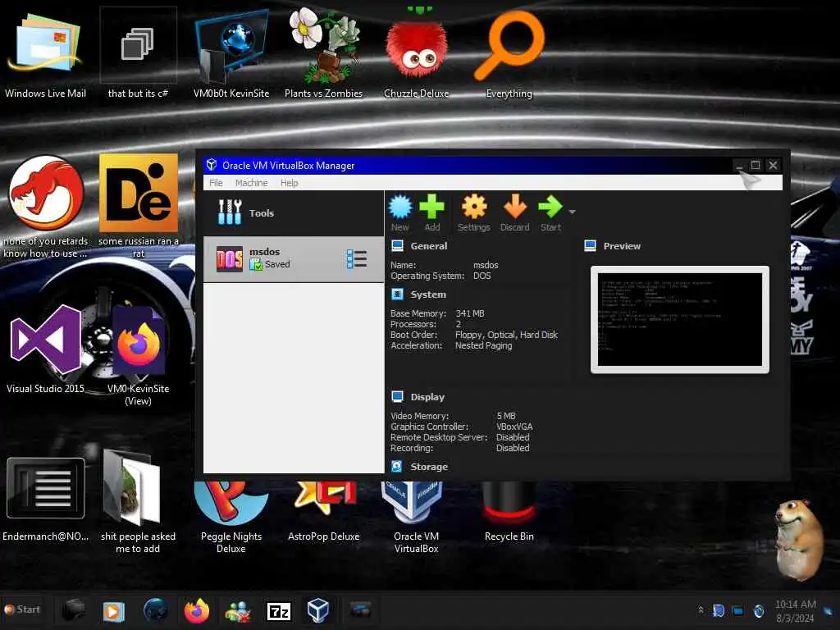Screen dimensions: 840x630
Task: Select the Tools entry in the sidebar
Action: coord(294,212)
